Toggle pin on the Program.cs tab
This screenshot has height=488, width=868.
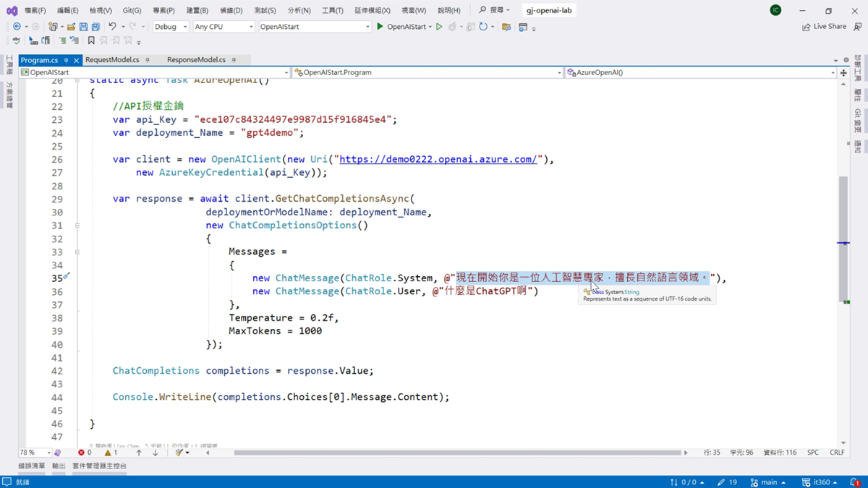pos(66,60)
